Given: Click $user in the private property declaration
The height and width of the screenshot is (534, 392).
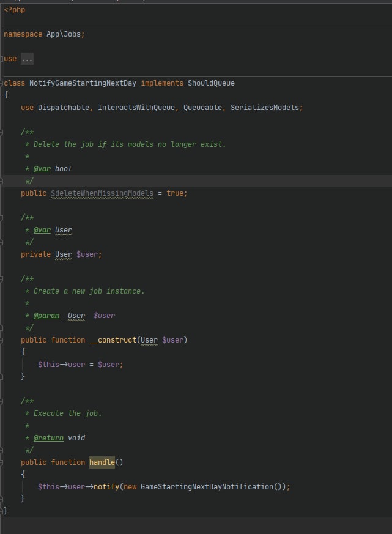Looking at the screenshot, I should [x=87, y=254].
